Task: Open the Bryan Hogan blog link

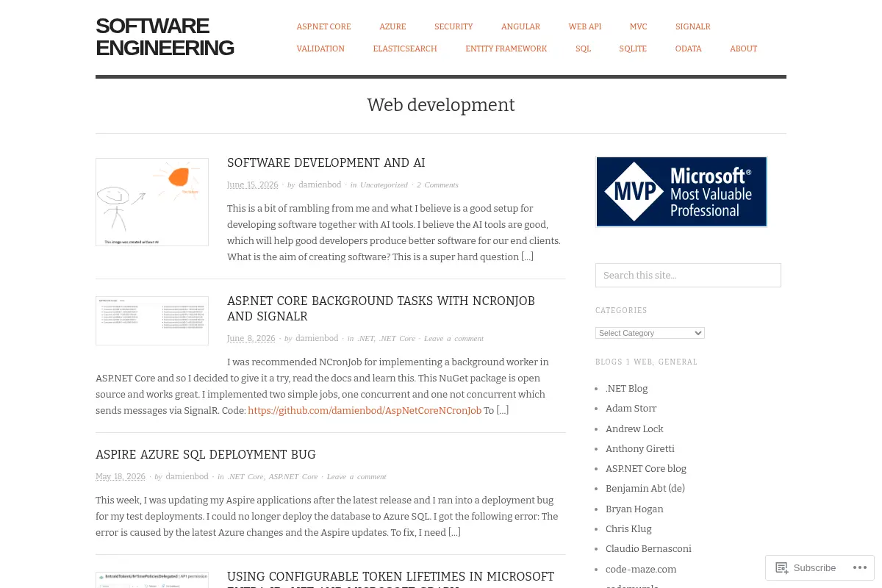Action: coord(634,509)
